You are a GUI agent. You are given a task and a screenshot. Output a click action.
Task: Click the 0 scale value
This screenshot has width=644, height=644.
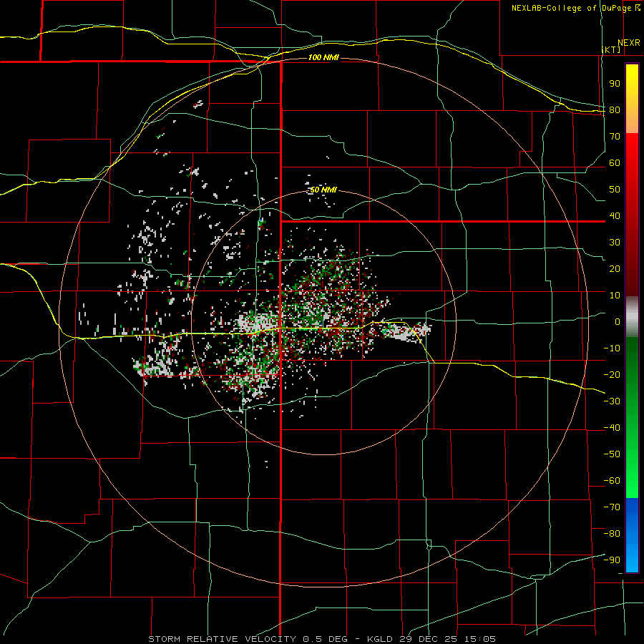618,321
